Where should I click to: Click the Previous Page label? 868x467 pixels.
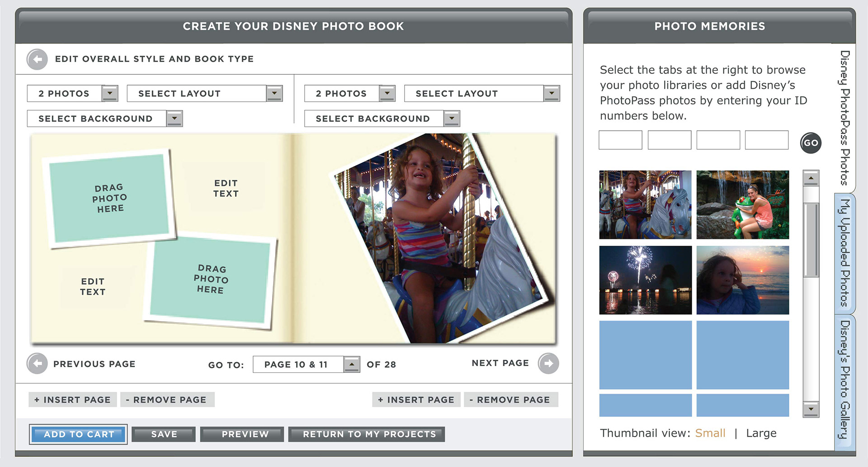[94, 364]
